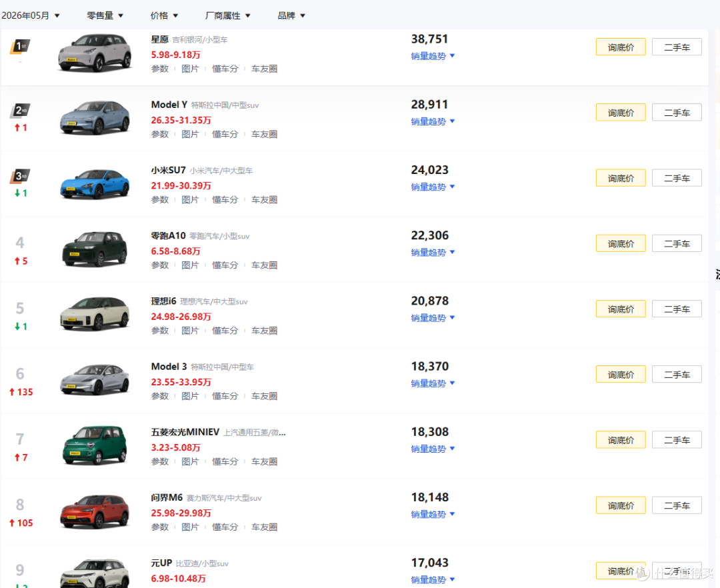720x588 pixels.
Task: Click 二手车 for 星愿
Action: coord(677,47)
